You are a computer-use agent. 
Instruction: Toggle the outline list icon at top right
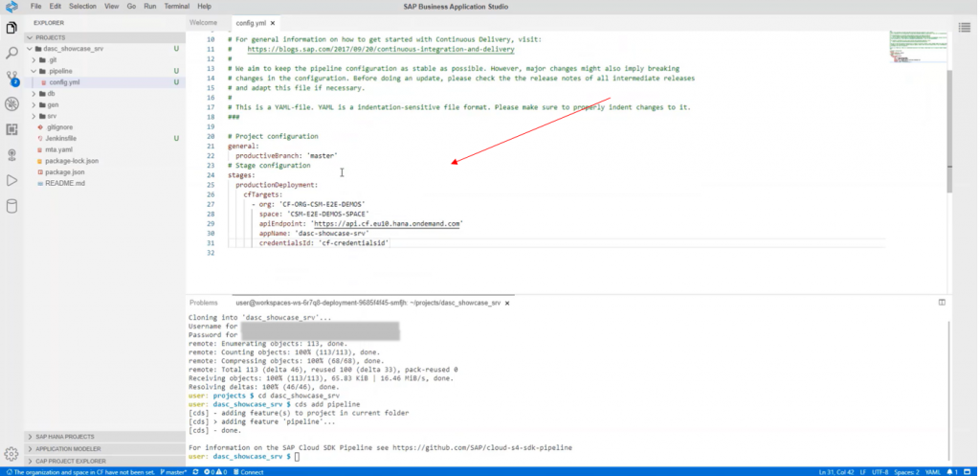click(x=965, y=27)
